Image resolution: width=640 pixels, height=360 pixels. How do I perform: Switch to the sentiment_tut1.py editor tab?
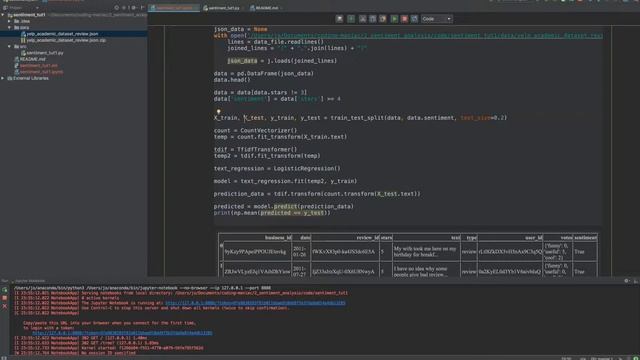coord(223,8)
